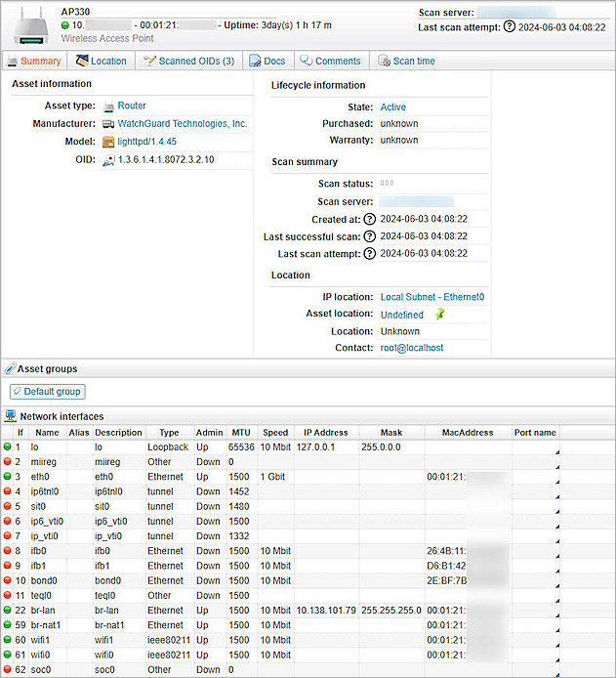616x678 pixels.
Task: Select the 255.255.255.0 mask cell
Action: tap(391, 611)
